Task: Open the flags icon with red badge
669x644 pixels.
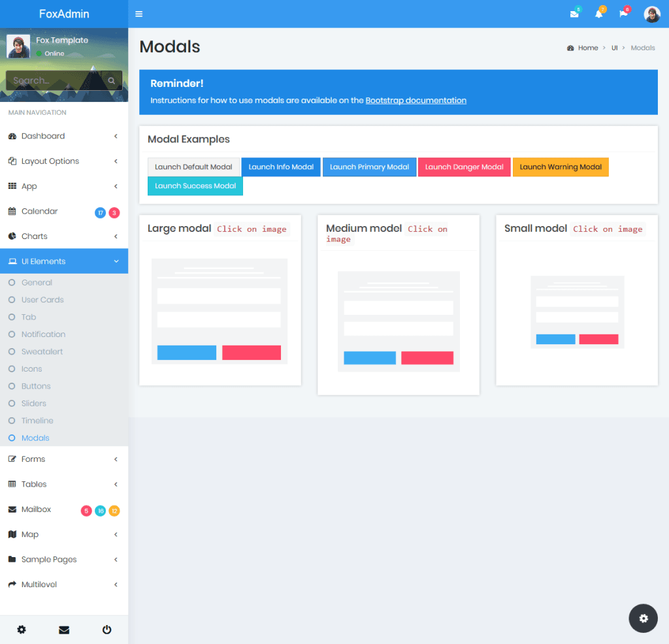Action: [623, 13]
